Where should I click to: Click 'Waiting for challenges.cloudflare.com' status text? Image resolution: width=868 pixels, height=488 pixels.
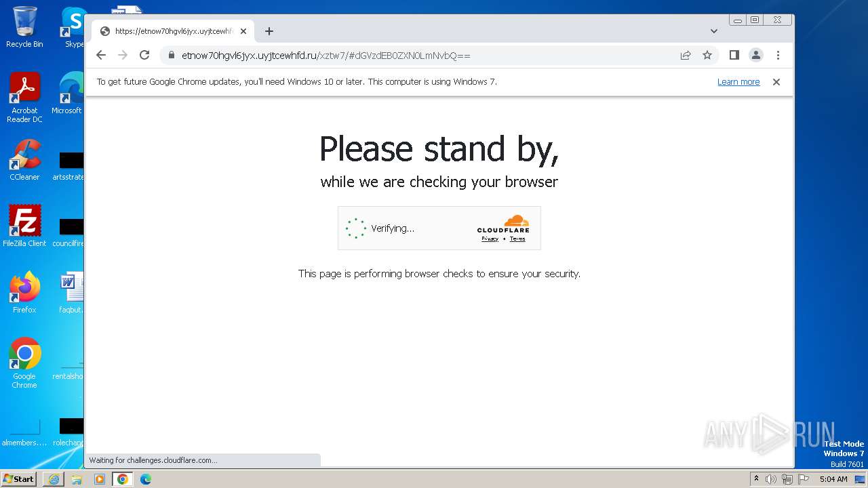tap(153, 460)
